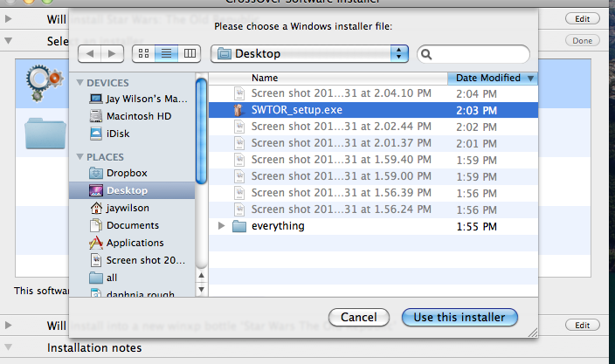Go forward with the right arrow button
The width and height of the screenshot is (615, 364).
pos(112,53)
